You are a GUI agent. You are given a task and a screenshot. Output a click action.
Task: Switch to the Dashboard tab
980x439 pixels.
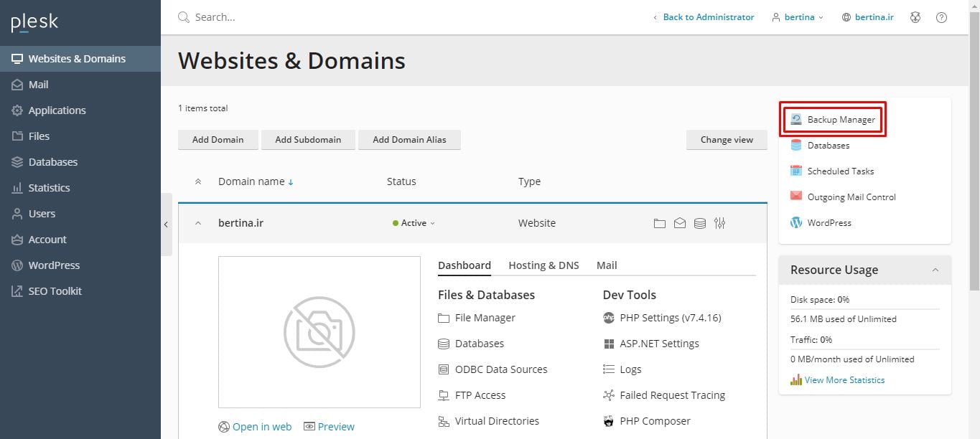[465, 265]
